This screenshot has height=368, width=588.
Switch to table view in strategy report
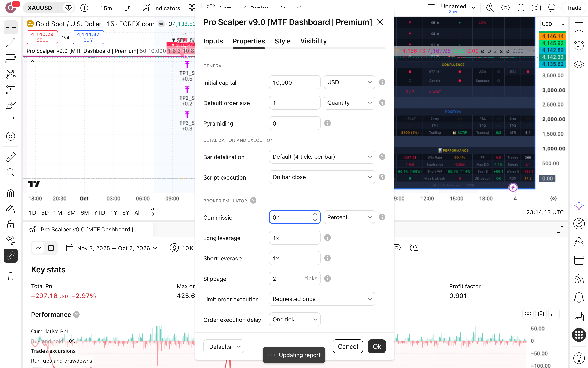click(51, 248)
